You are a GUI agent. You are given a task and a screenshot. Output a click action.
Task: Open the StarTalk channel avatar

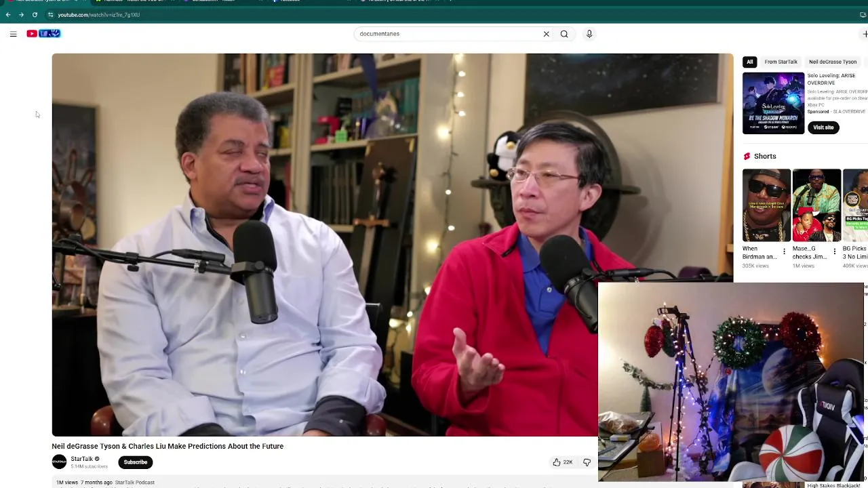pyautogui.click(x=59, y=462)
